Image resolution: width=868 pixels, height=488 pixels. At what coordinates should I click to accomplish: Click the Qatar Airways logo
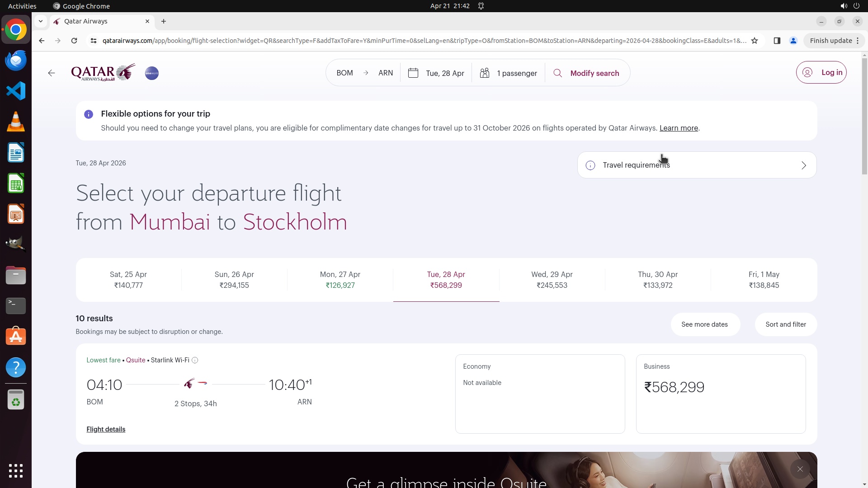tap(103, 73)
